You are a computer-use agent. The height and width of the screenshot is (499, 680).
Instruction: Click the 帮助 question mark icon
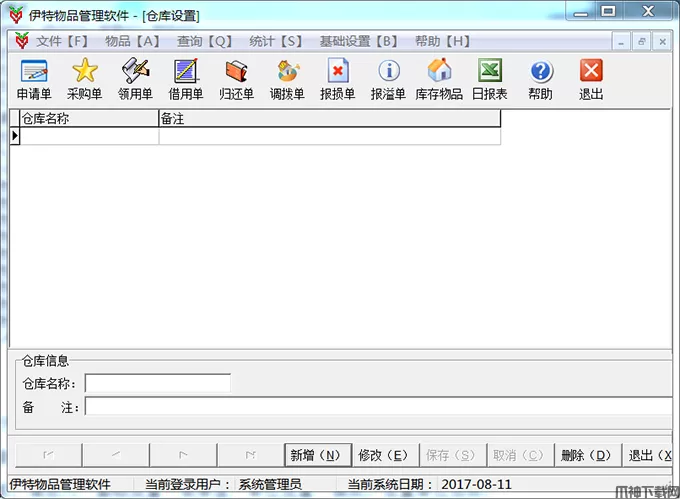540,79
